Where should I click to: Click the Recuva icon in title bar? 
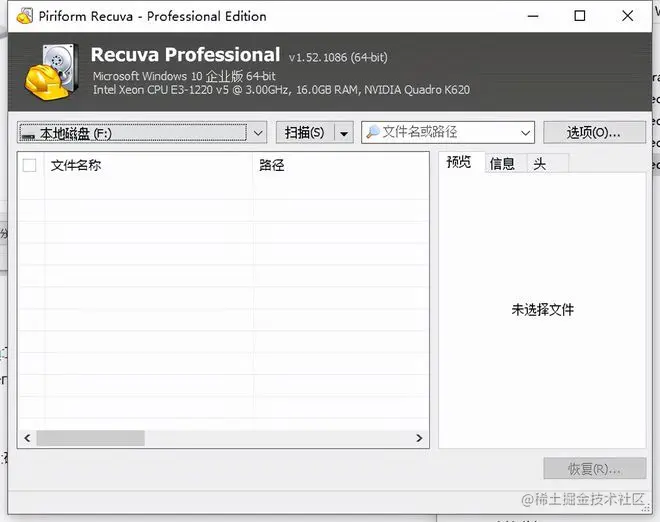click(x=25, y=16)
